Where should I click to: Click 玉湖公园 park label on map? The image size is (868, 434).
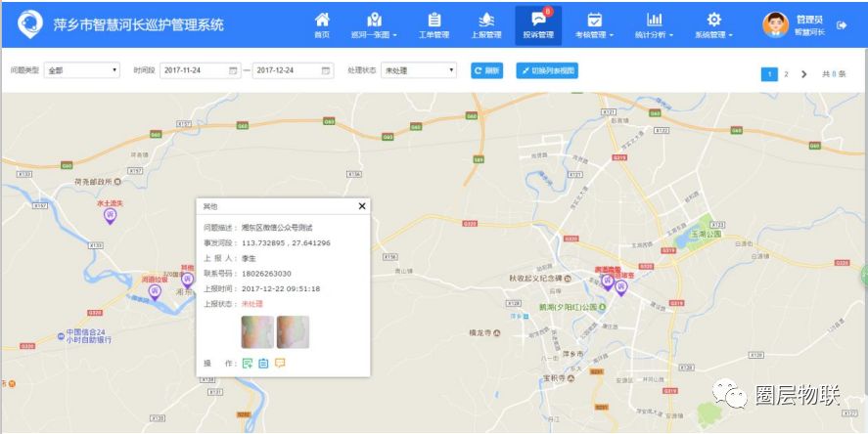click(x=706, y=234)
